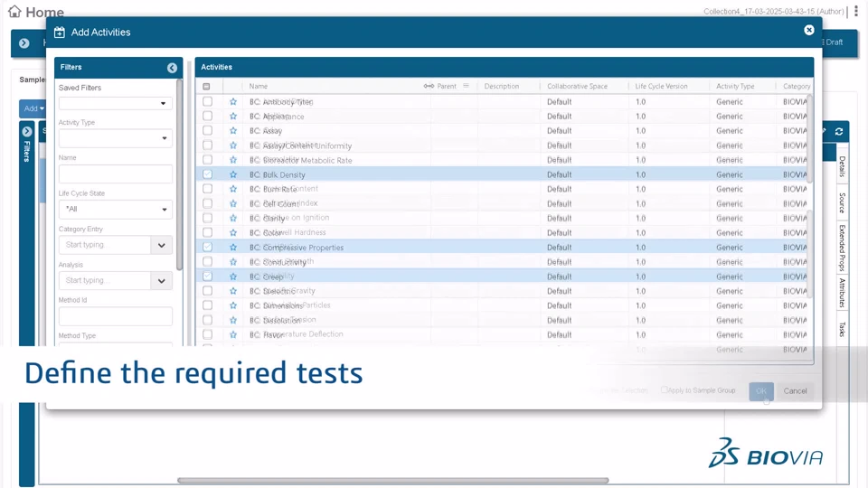
Task: Expand the background Filters sidebar arrow
Action: (26, 132)
